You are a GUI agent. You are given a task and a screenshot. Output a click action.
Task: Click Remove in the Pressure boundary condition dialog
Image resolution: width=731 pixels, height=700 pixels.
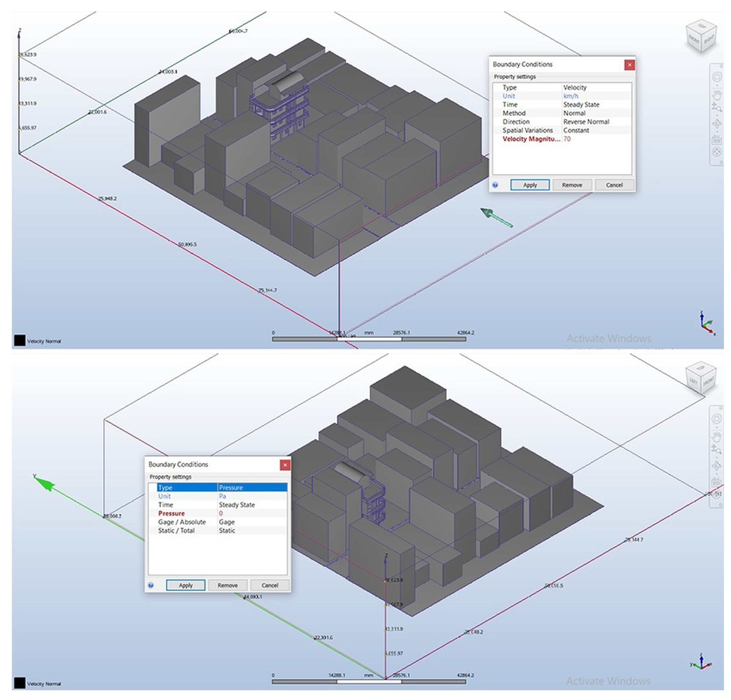227,585
